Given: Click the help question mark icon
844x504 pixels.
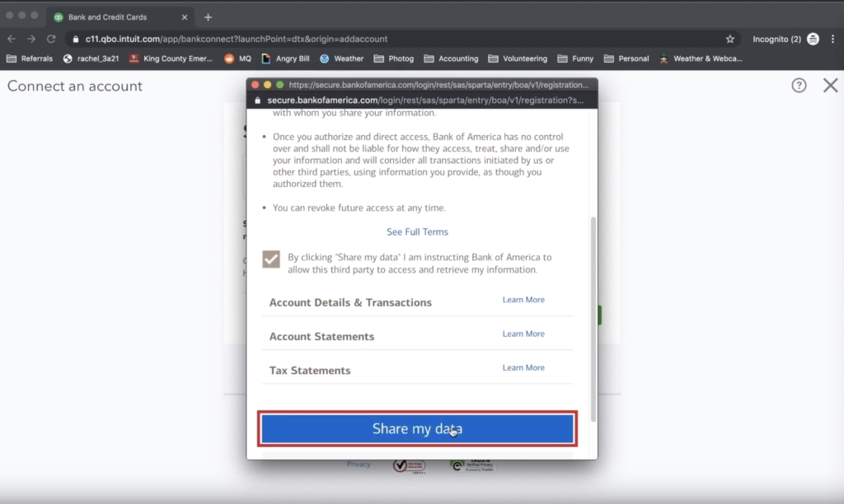Looking at the screenshot, I should click(x=799, y=85).
